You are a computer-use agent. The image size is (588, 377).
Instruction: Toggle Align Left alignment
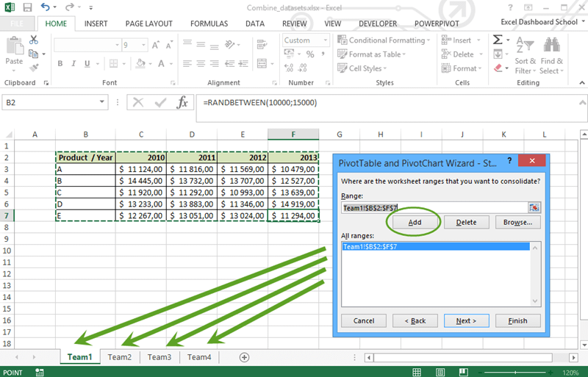coord(187,64)
